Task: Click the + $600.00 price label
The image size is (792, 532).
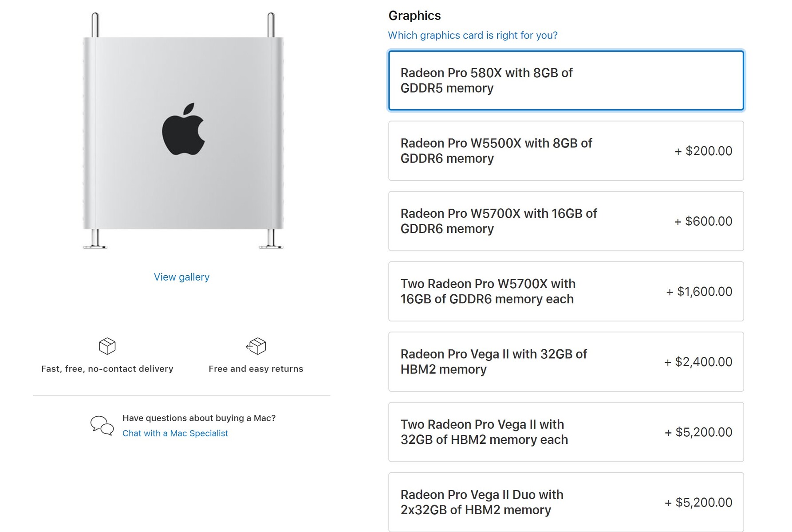Action: tap(703, 221)
